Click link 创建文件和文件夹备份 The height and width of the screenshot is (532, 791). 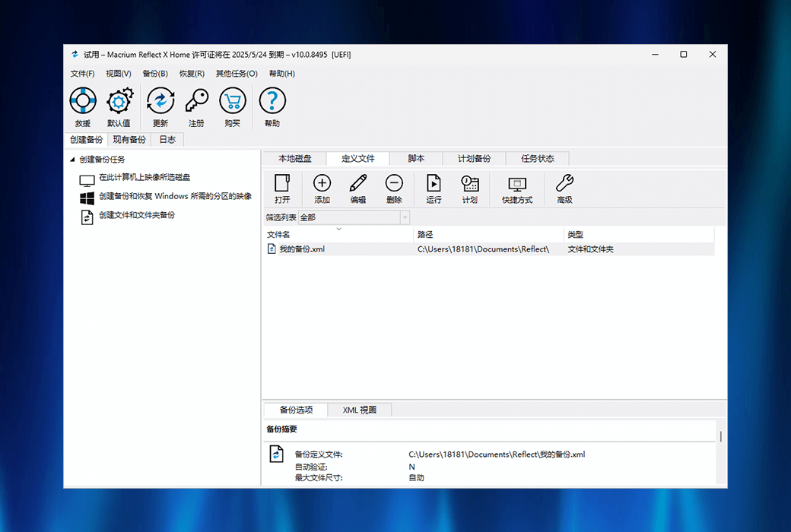[x=137, y=215]
